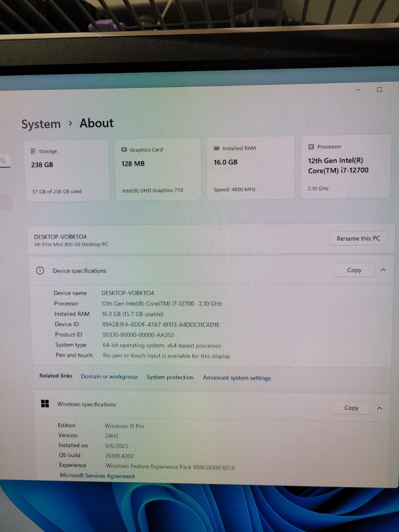This screenshot has width=399, height=532.
Task: Click the Rename this PC button
Action: [x=358, y=238]
